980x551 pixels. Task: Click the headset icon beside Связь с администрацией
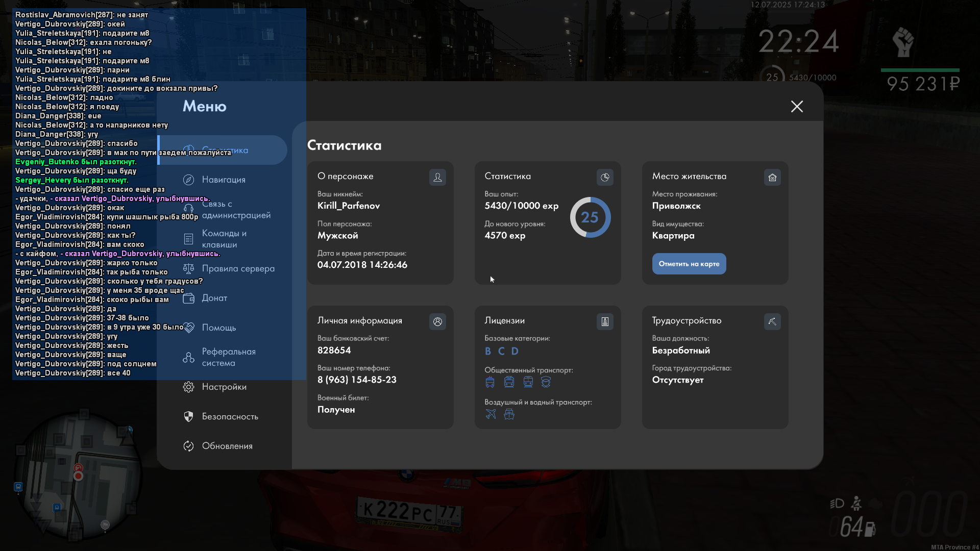(188, 208)
